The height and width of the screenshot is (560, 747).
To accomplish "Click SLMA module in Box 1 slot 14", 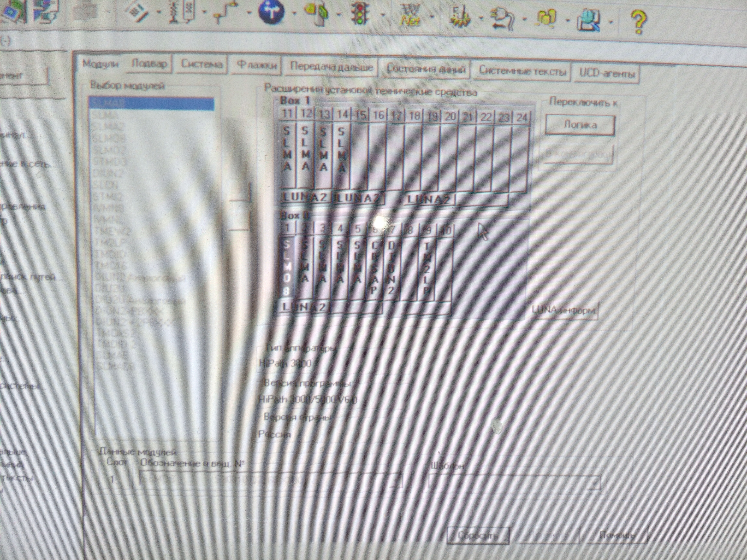I will pyautogui.click(x=342, y=156).
